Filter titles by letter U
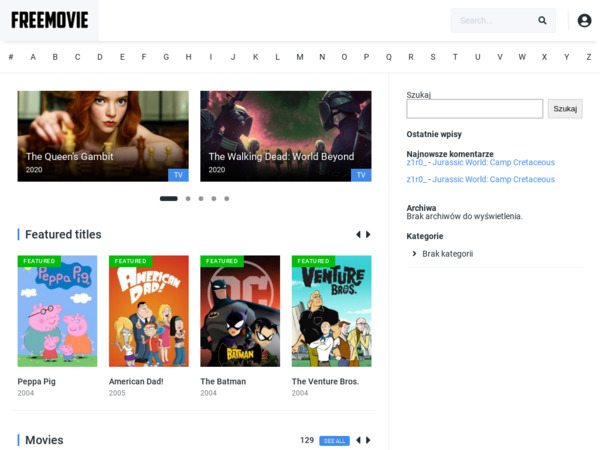This screenshot has width=600, height=450. point(478,57)
